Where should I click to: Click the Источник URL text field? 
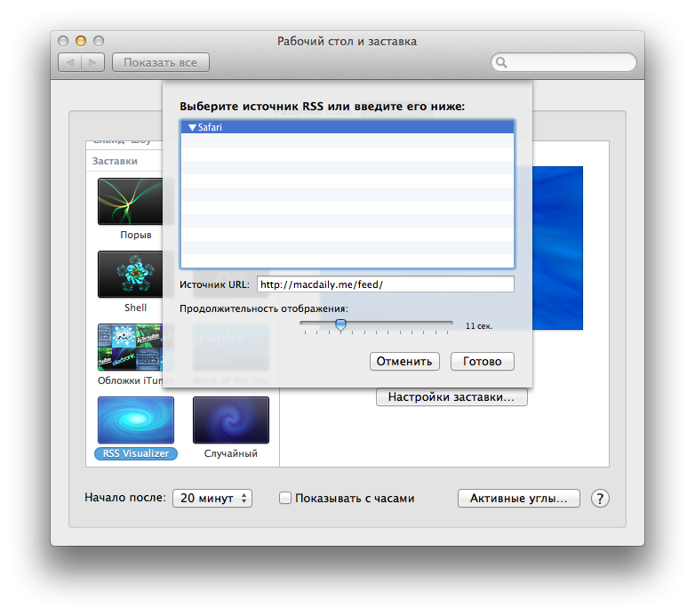385,284
